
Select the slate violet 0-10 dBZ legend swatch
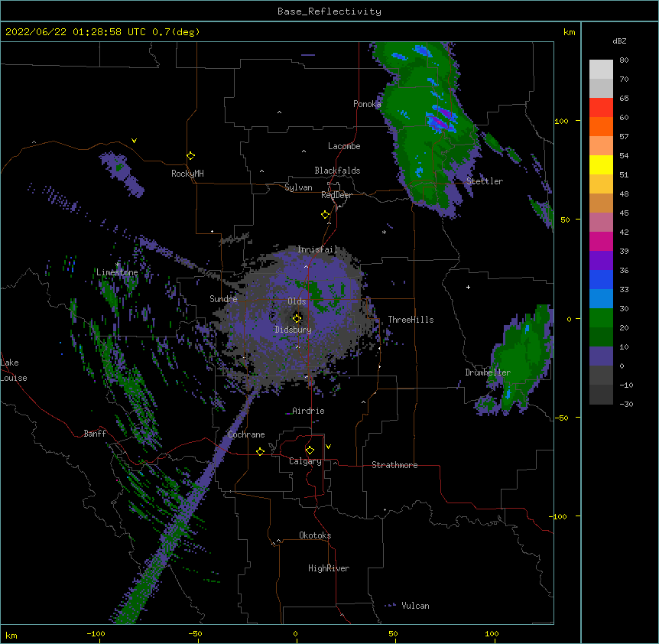(x=601, y=356)
